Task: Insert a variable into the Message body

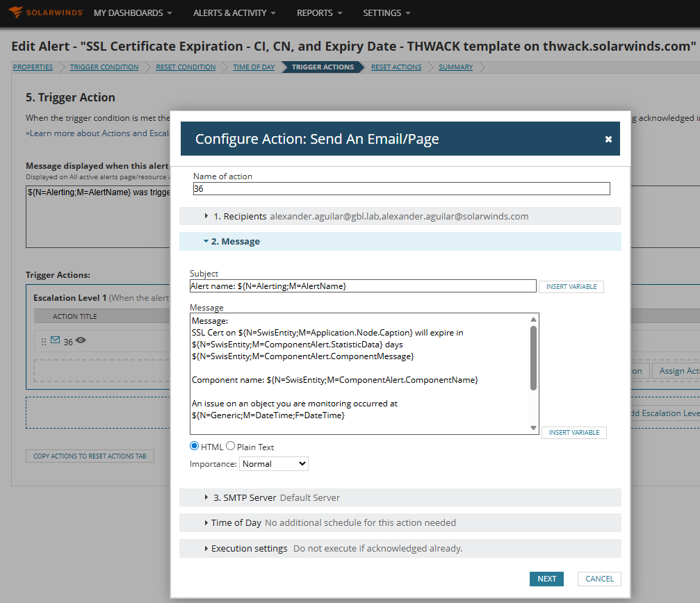Action: click(x=574, y=432)
